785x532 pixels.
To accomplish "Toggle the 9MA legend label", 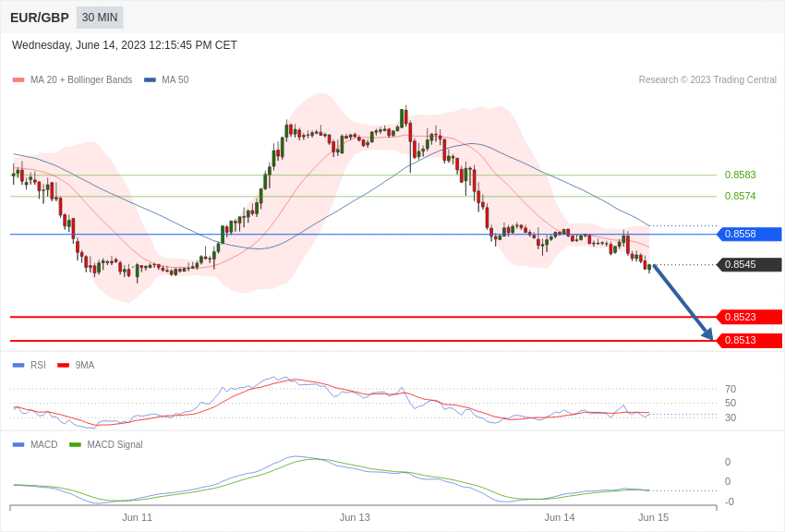I will coord(85,366).
